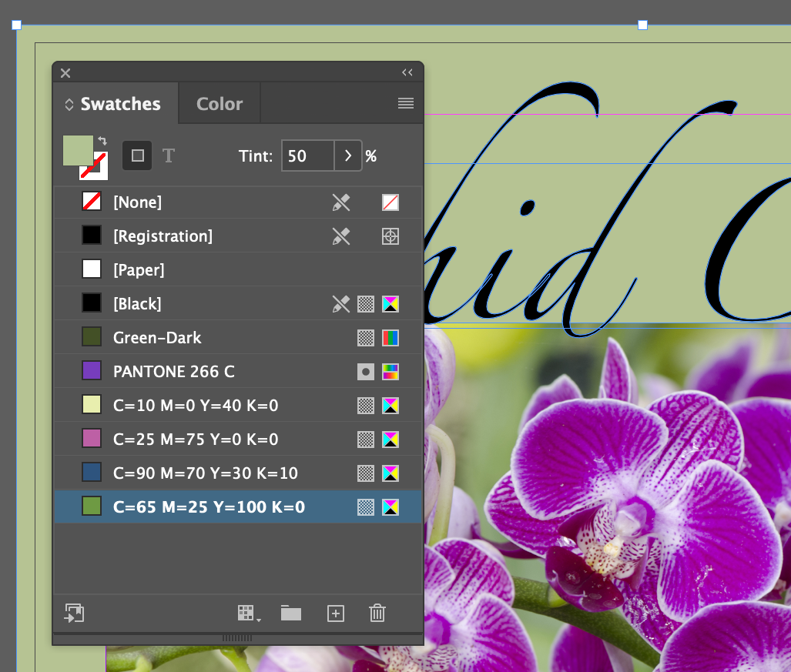Toggle formatting affects text T button
791x672 pixels.
click(169, 155)
